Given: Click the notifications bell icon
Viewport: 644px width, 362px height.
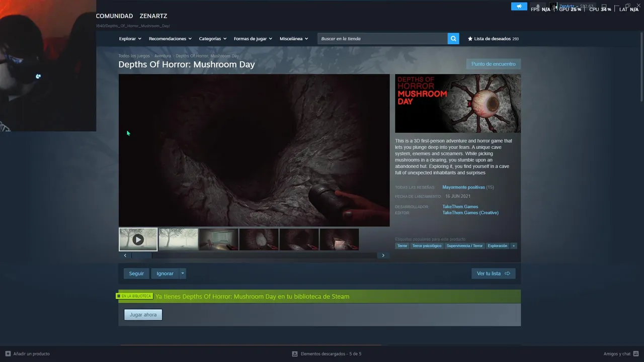Looking at the screenshot, I should [x=537, y=7].
